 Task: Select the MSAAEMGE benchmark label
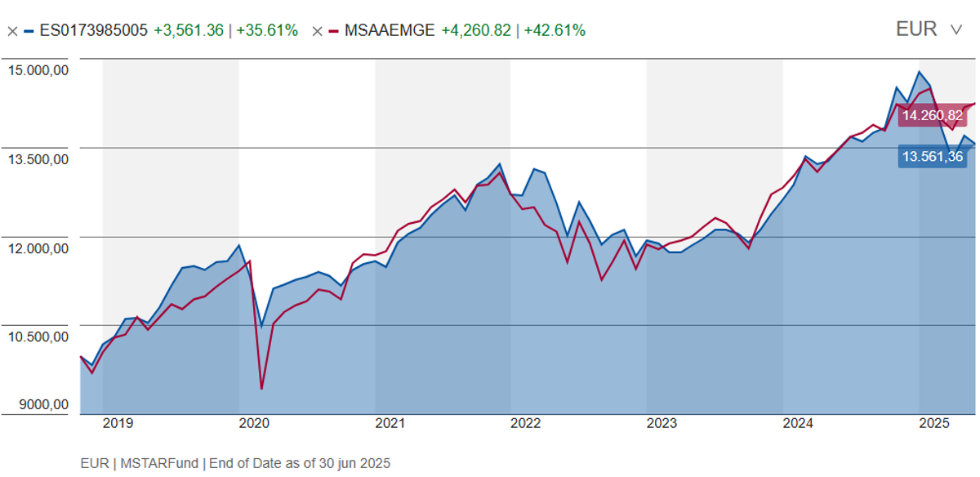390,31
